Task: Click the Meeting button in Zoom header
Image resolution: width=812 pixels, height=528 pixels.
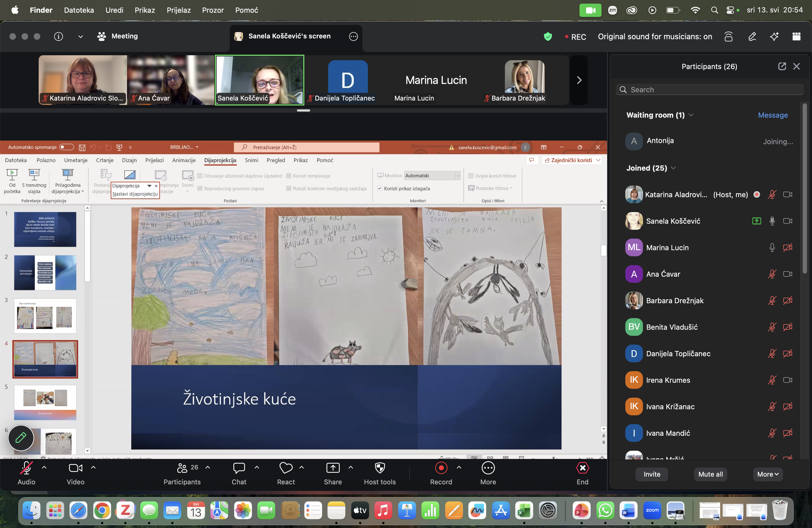Action: pyautogui.click(x=118, y=36)
